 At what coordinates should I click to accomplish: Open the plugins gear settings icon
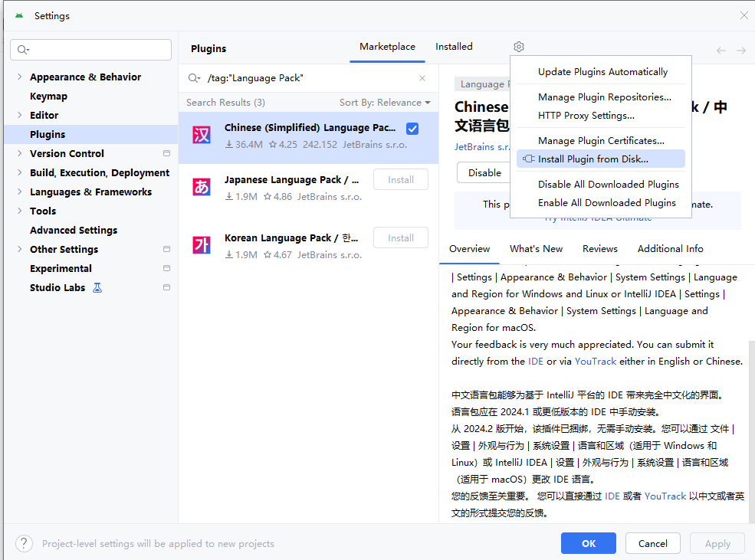[x=519, y=47]
